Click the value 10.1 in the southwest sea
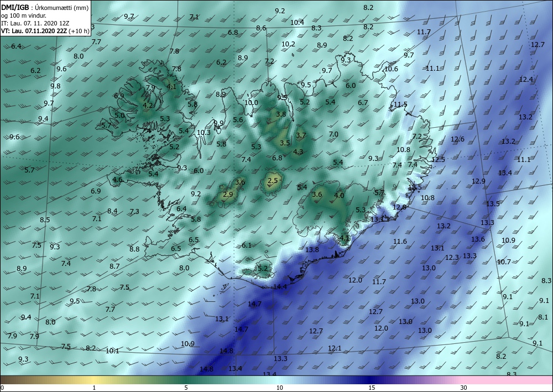Image resolution: width=553 pixels, height=392 pixels. 112,351
